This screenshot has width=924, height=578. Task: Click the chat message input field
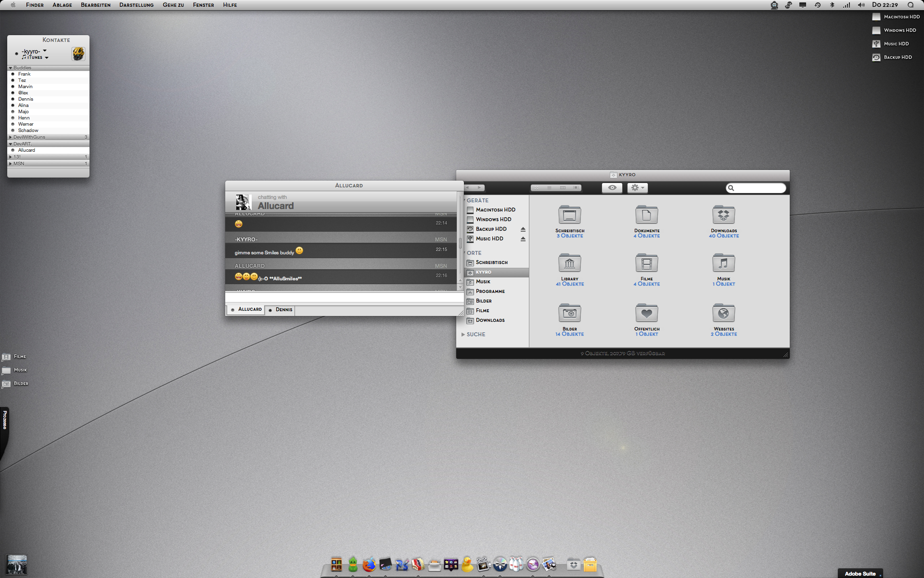point(344,297)
